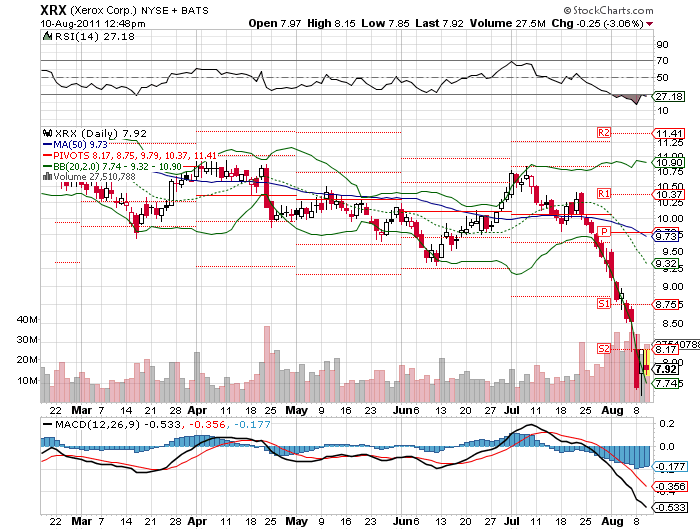
Task: Select the R2 pivot marker box
Action: [604, 133]
